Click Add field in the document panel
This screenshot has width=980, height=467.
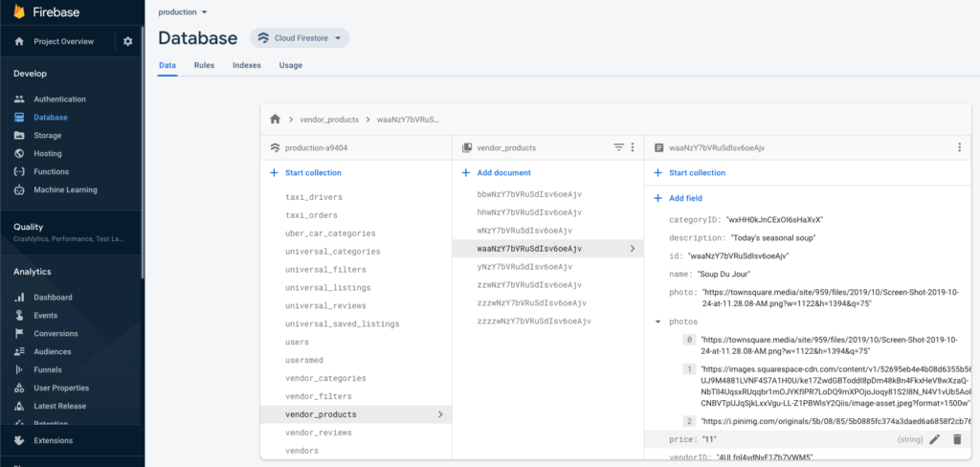(684, 198)
